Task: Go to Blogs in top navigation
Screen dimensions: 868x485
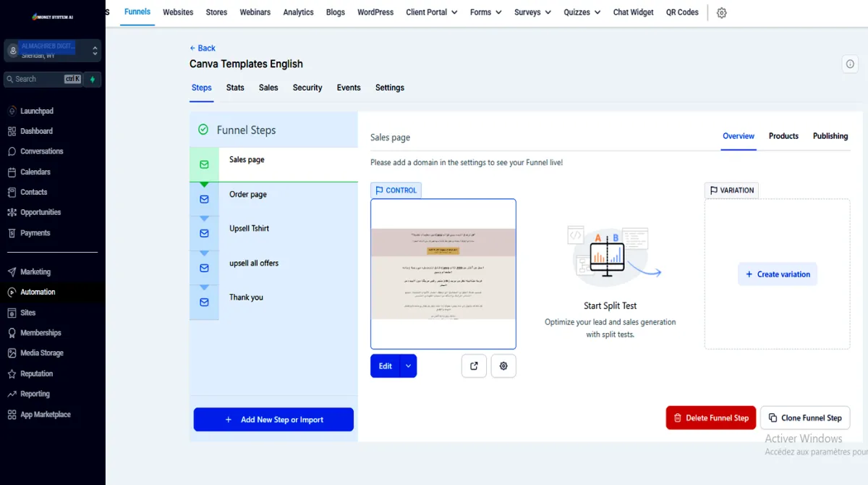Action: coord(336,12)
